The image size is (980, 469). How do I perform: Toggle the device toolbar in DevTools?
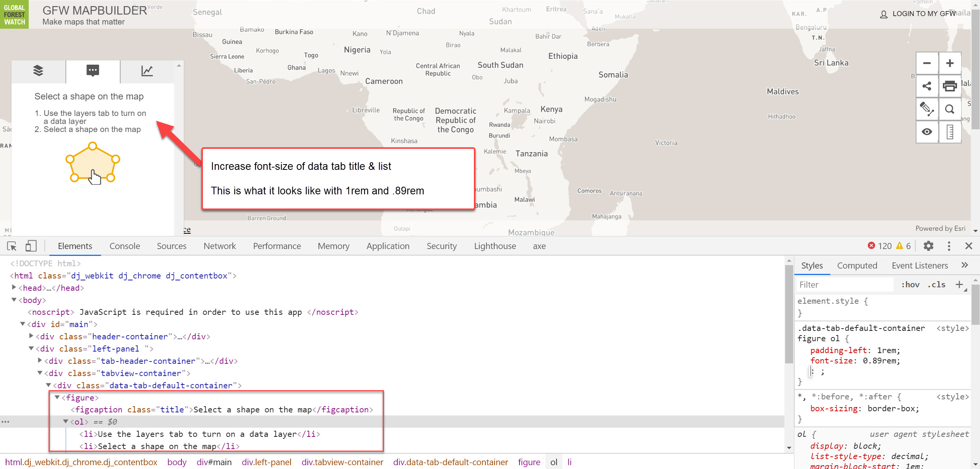[31, 246]
